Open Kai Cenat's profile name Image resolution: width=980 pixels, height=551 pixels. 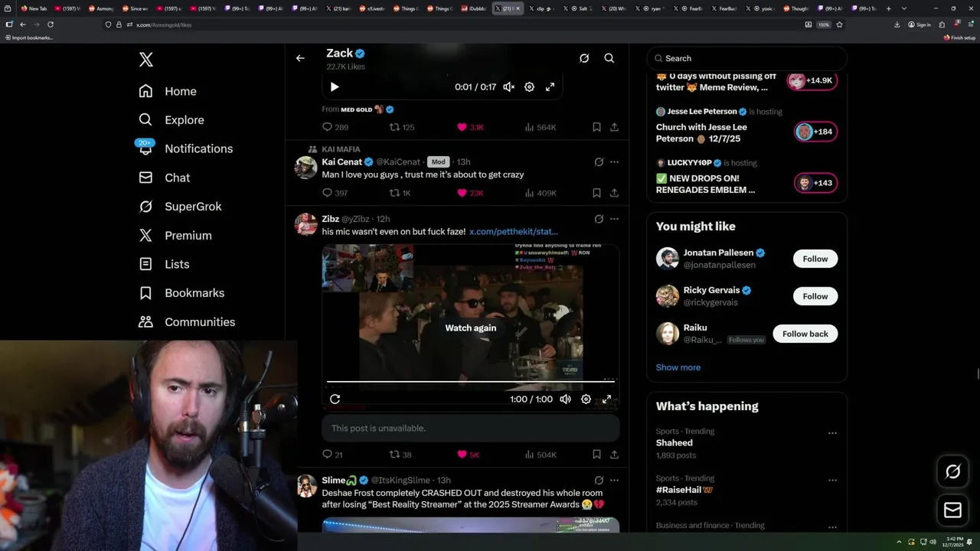coord(342,162)
